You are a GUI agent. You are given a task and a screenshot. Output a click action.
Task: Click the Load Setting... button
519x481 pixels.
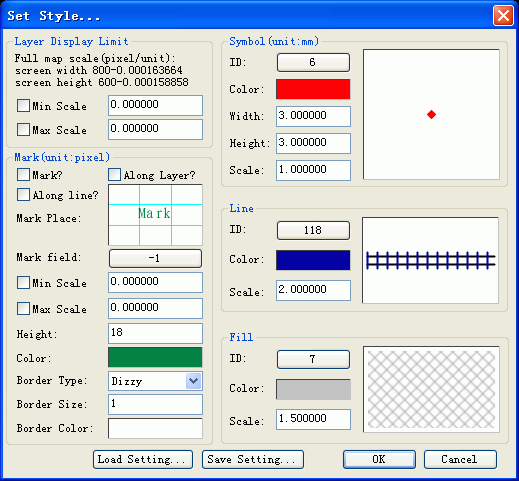(x=143, y=459)
